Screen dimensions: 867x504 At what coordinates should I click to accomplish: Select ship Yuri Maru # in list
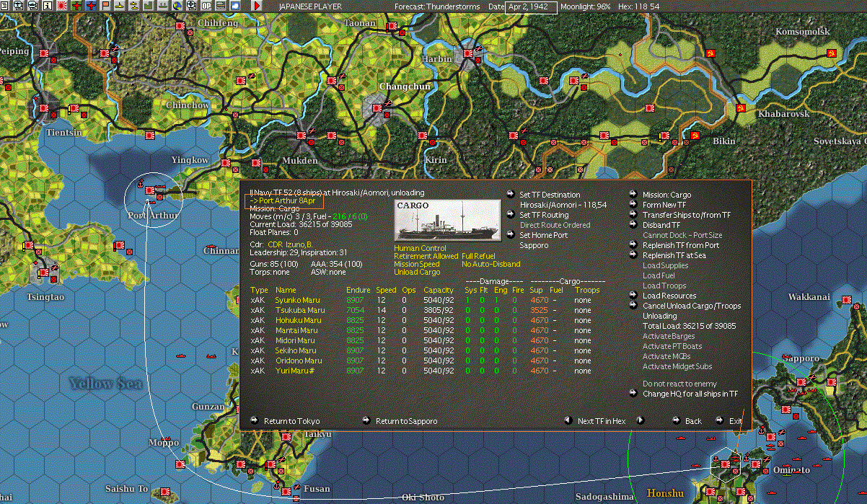pyautogui.click(x=294, y=371)
